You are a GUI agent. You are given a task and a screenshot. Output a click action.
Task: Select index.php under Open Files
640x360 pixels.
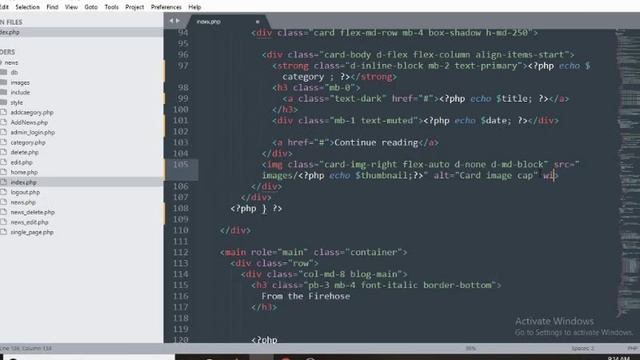81,32
